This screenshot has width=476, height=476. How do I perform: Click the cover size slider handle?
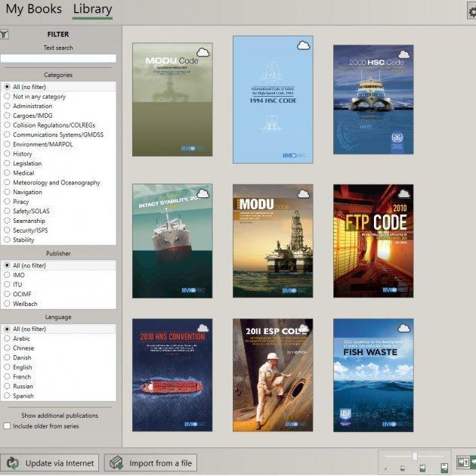(x=414, y=456)
